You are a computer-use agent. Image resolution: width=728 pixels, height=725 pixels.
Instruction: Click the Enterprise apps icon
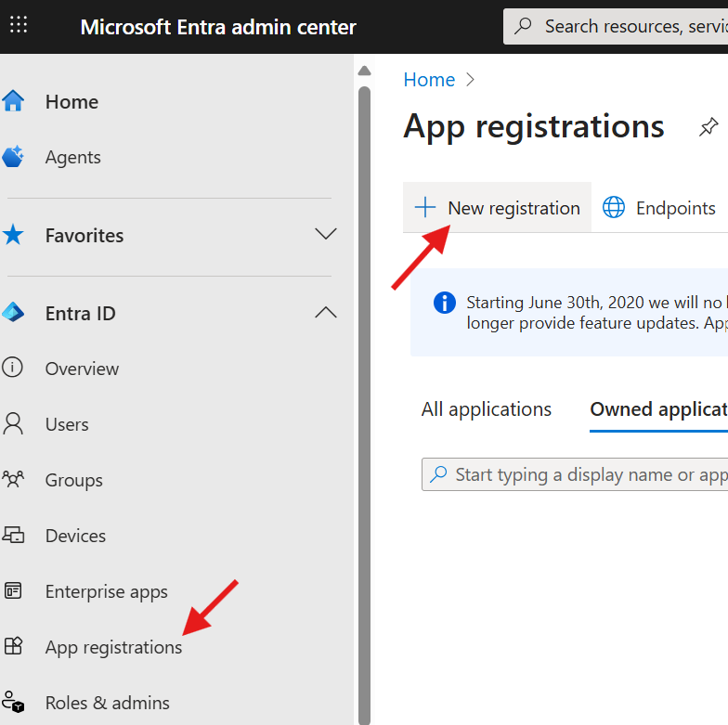pyautogui.click(x=13, y=591)
